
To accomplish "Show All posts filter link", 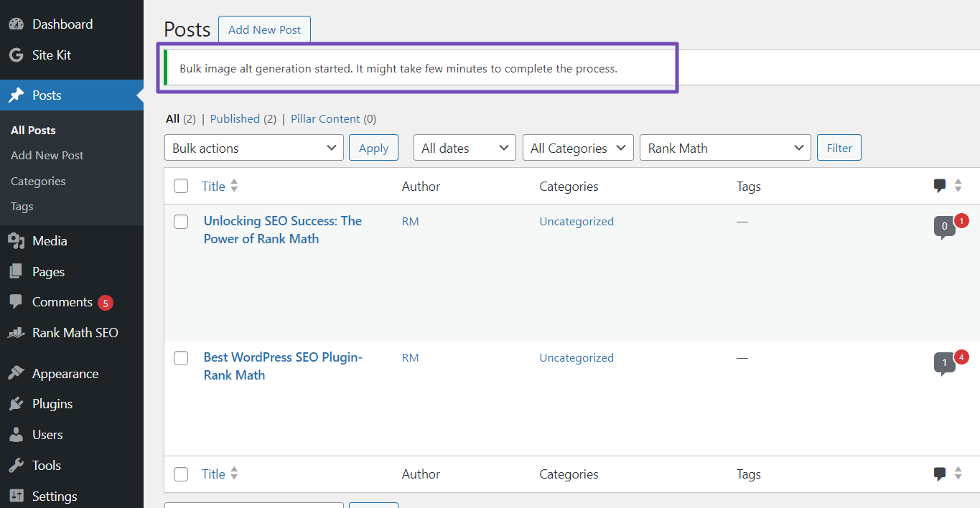I will click(x=172, y=119).
